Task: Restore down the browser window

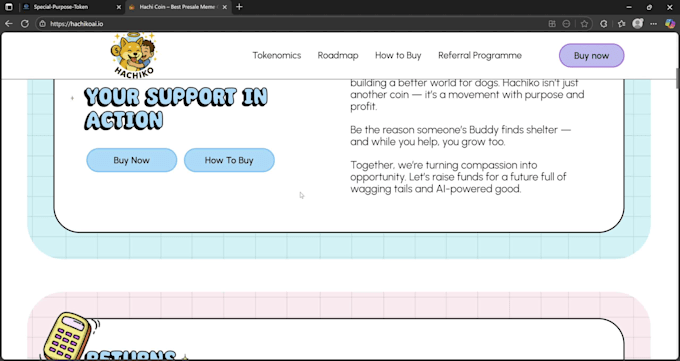Action: coord(649,7)
